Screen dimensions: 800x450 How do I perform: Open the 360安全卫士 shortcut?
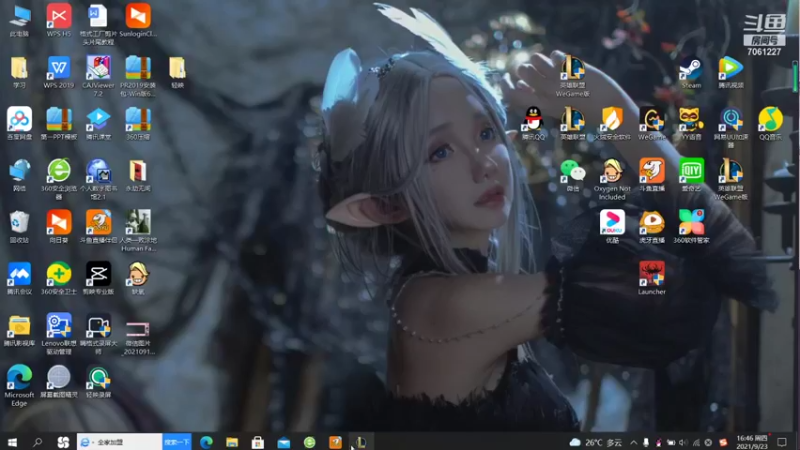59,278
